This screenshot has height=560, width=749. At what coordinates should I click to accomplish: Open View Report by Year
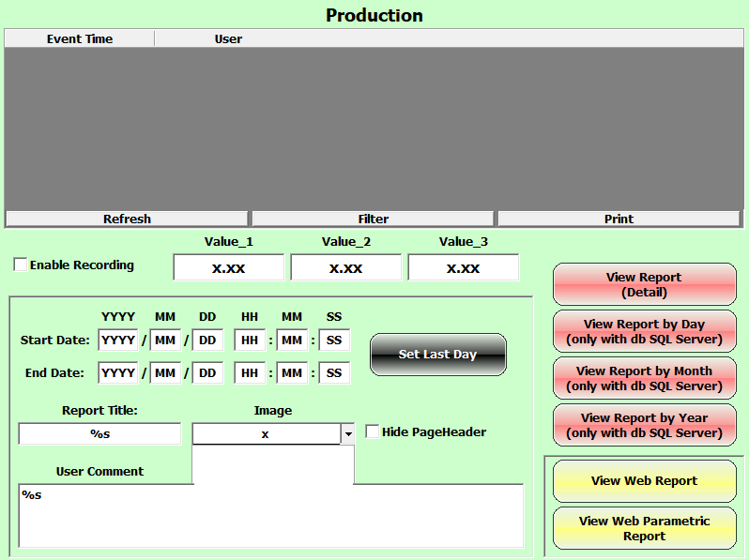pos(644,425)
